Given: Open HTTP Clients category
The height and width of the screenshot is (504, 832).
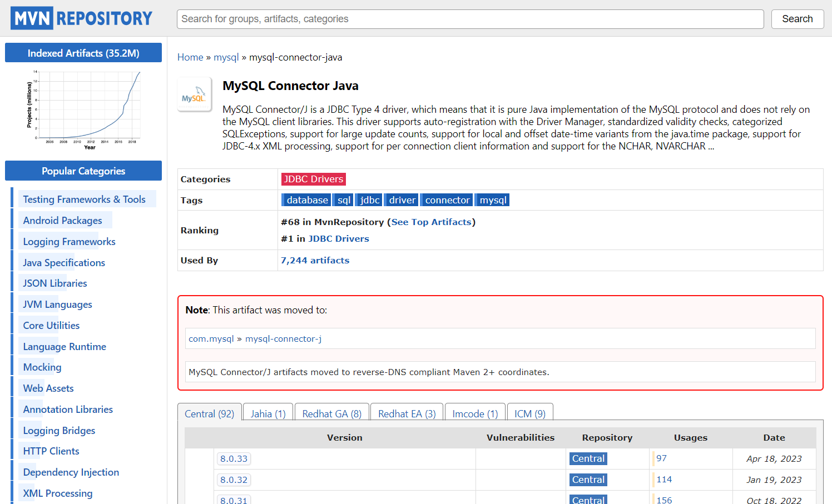Looking at the screenshot, I should (51, 451).
